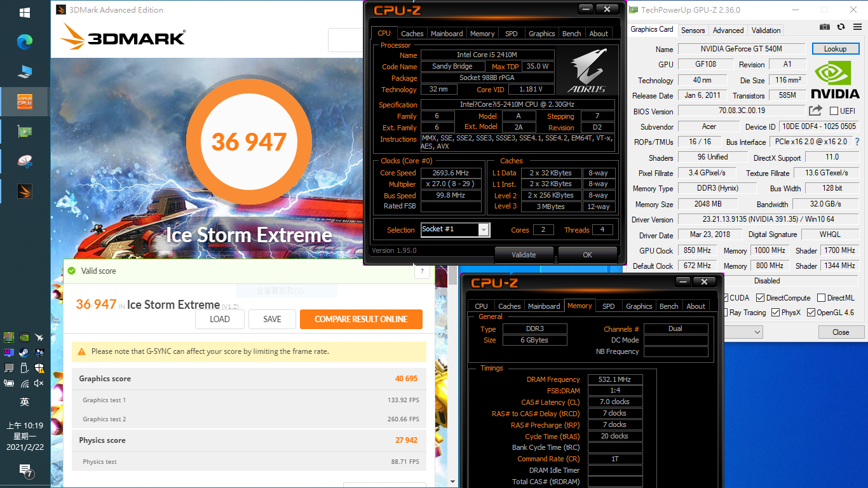Switch to GPU-Z taskbar icon

[25, 132]
